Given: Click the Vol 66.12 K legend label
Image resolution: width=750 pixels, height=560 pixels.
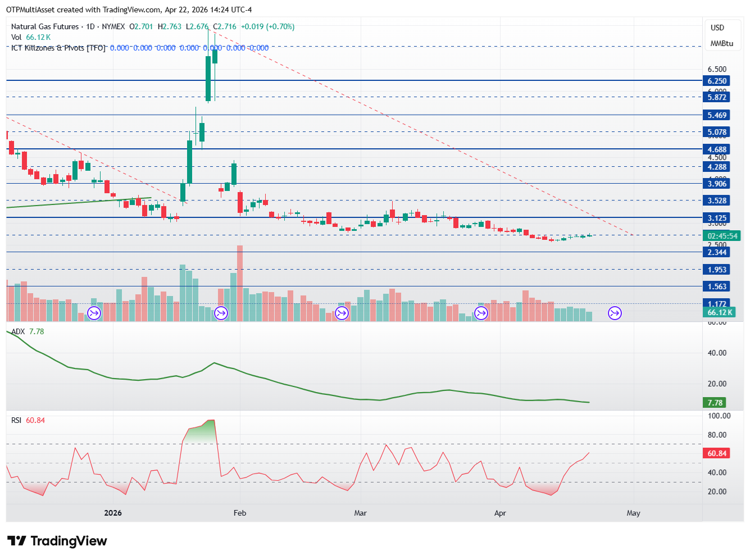Looking at the screenshot, I should (x=31, y=37).
